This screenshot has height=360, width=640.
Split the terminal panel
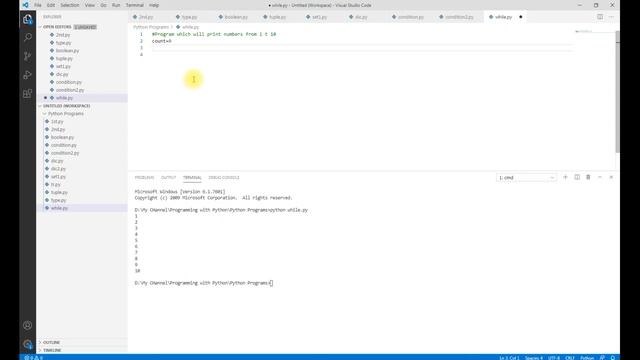pyautogui.click(x=577, y=177)
